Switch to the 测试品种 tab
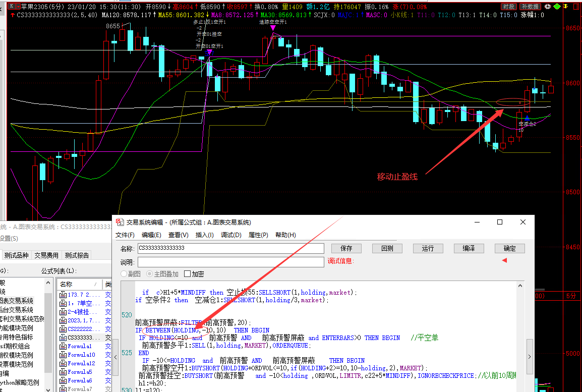The image size is (582, 392). [x=16, y=255]
